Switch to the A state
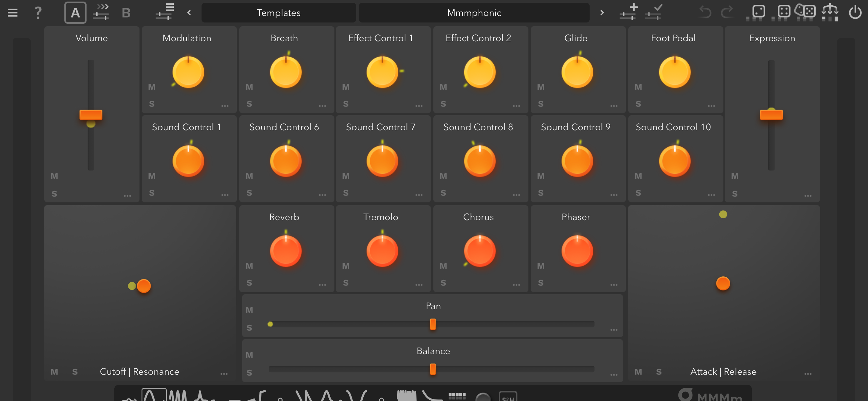Viewport: 868px width, 401px height. pos(75,12)
